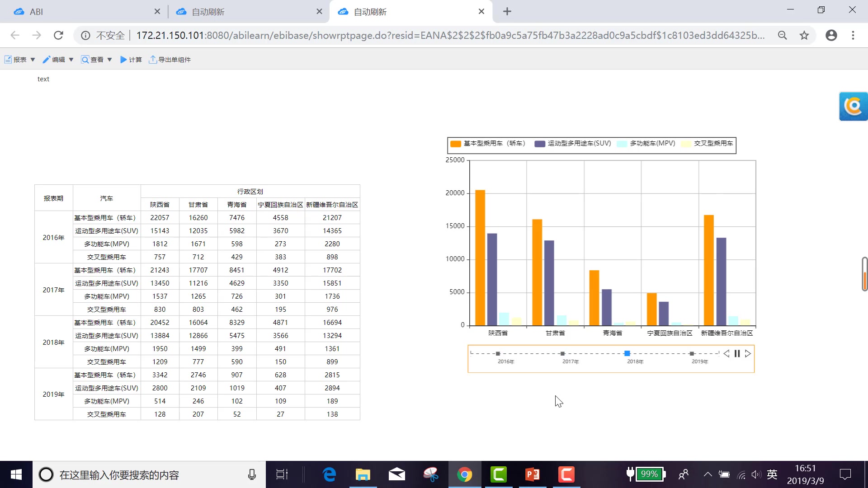
Task: Click the search microphone icon
Action: [x=252, y=474]
